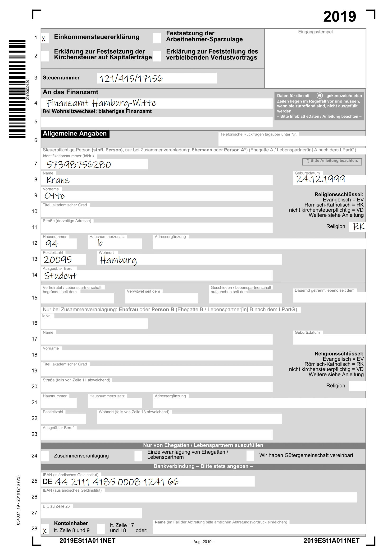Click the Person B Vorname field line 18
Image resolution: width=392 pixels, height=555 pixels.
point(157,356)
